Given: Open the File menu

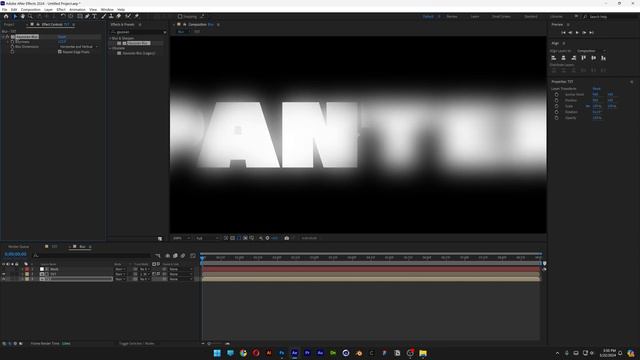Looking at the screenshot, I should coord(4,9).
